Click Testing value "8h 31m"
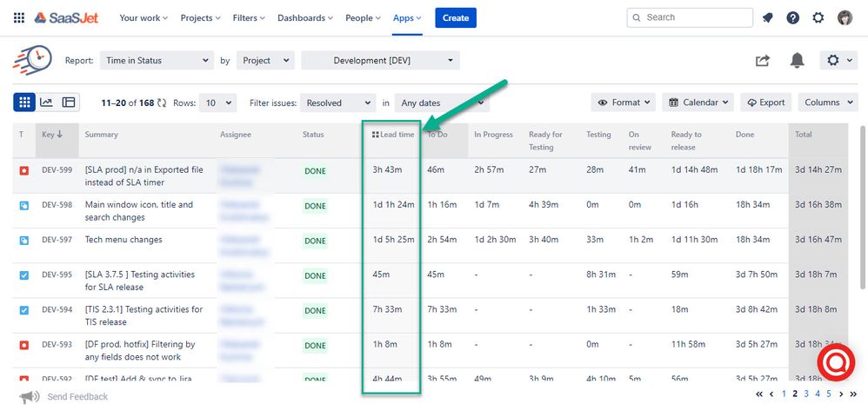Image resolution: width=868 pixels, height=417 pixels. click(601, 275)
